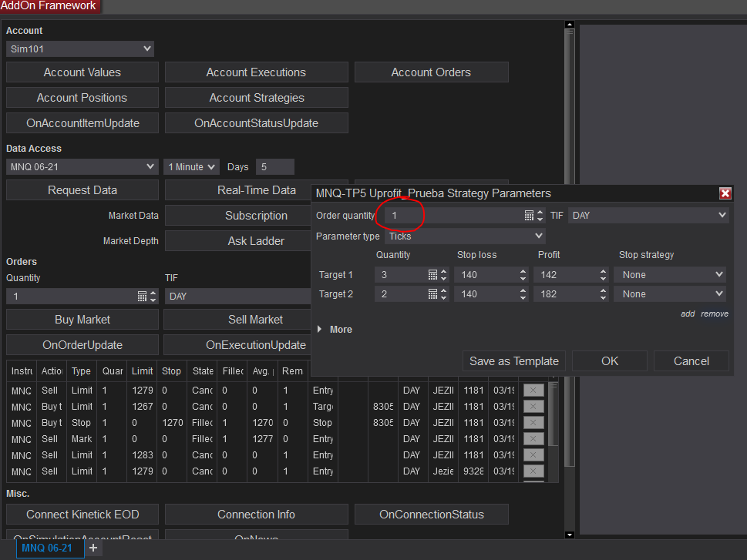This screenshot has width=747, height=560.
Task: Click Connect Kinetick EOD button
Action: click(x=82, y=515)
